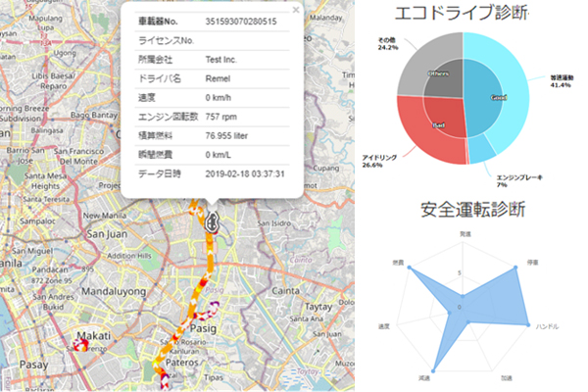588x392 pixels.
Task: Click the Mandaluyong label on the map
Action: coord(114,291)
